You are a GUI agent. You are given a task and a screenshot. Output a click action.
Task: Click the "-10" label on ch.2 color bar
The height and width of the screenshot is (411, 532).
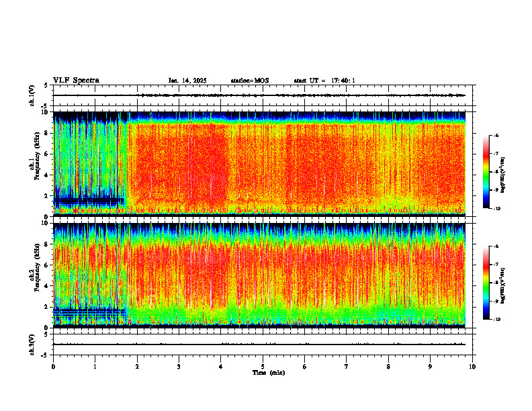pos(496,320)
